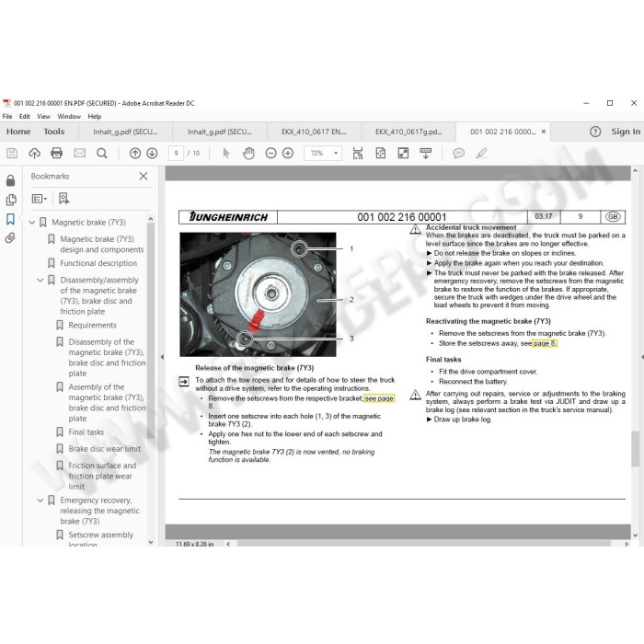Viewport: 644px width, 644px height.
Task: Click bookmarks panel scroll down arrow
Action: (151, 542)
